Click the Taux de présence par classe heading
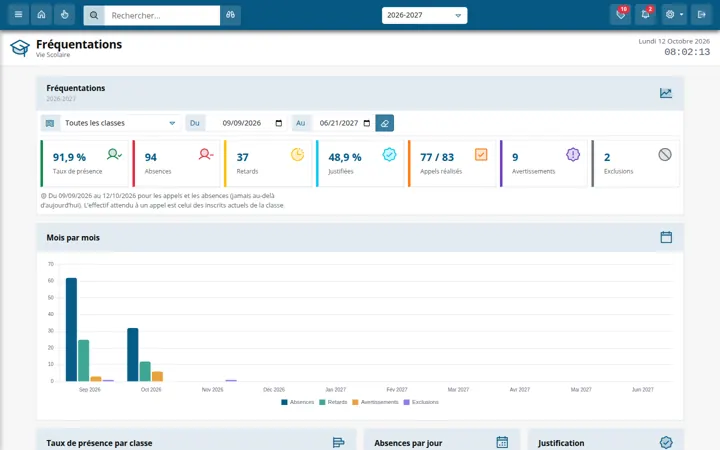Viewport: 720px width, 450px height. 99,443
